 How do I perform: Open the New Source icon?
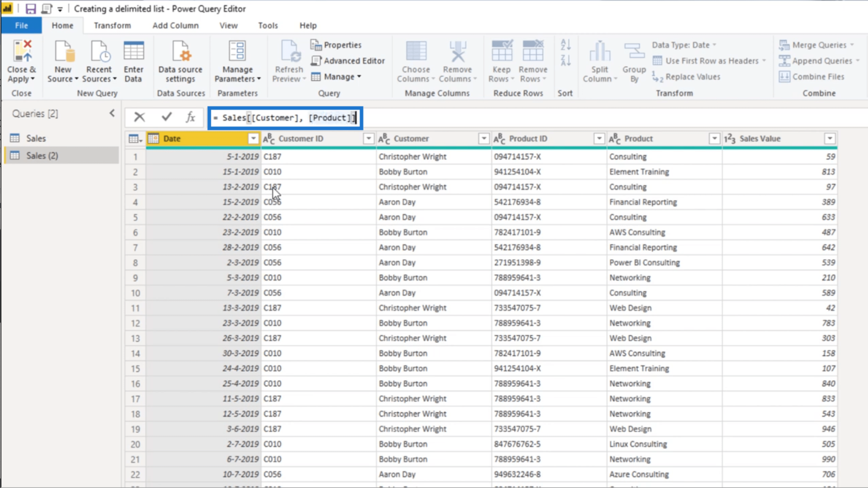pos(64,52)
